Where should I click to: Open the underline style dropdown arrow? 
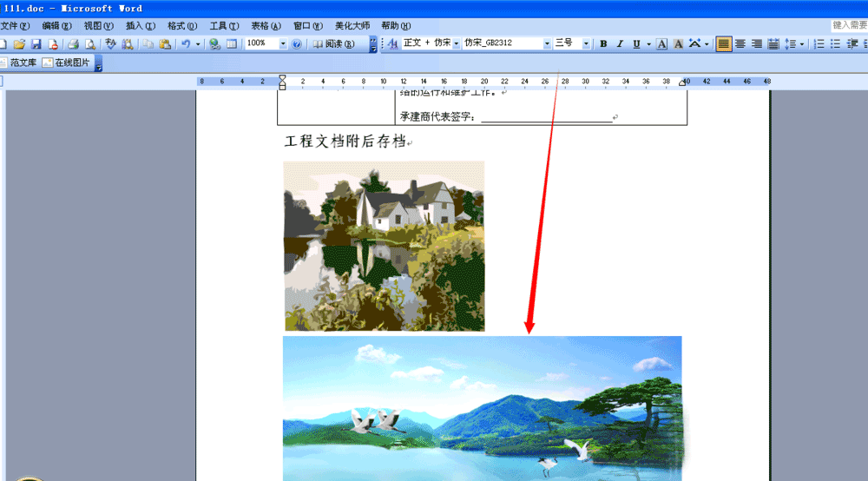tap(648, 43)
